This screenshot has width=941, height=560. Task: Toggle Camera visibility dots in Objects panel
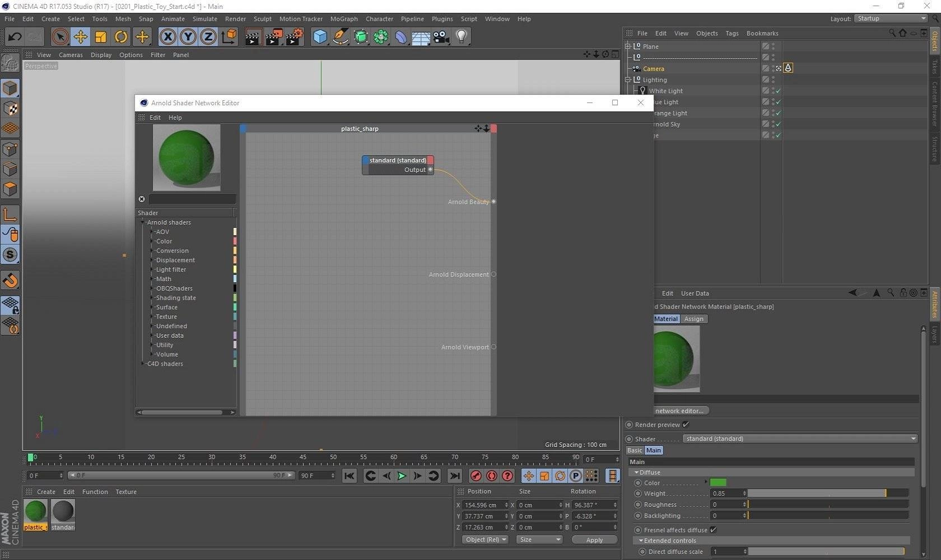point(773,68)
